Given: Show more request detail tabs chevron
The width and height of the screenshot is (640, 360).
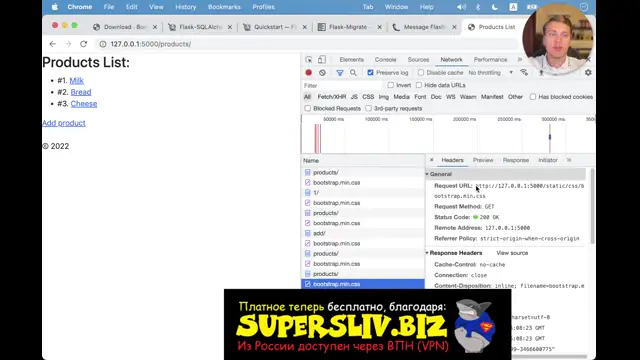Looking at the screenshot, I should coord(569,160).
